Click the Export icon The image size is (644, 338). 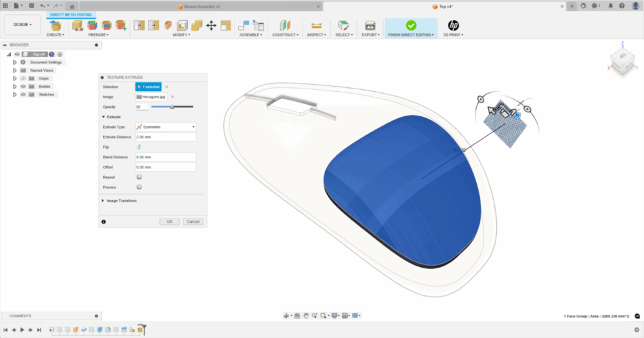point(370,25)
